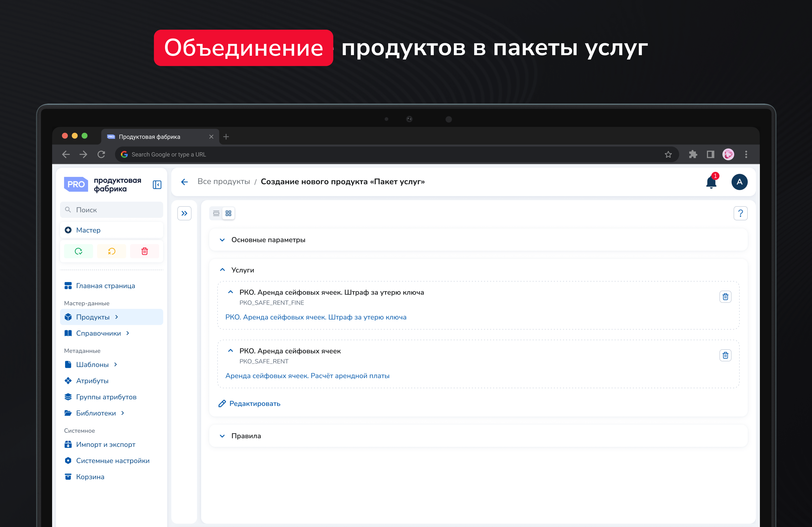Click the red trash icon in sidebar
Image resolution: width=812 pixels, height=527 pixels.
[x=145, y=251]
